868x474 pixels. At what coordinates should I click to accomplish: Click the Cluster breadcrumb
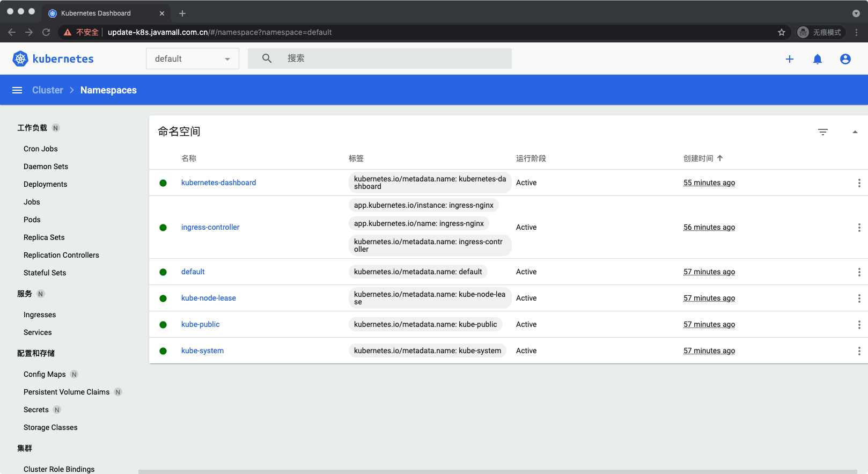point(48,90)
